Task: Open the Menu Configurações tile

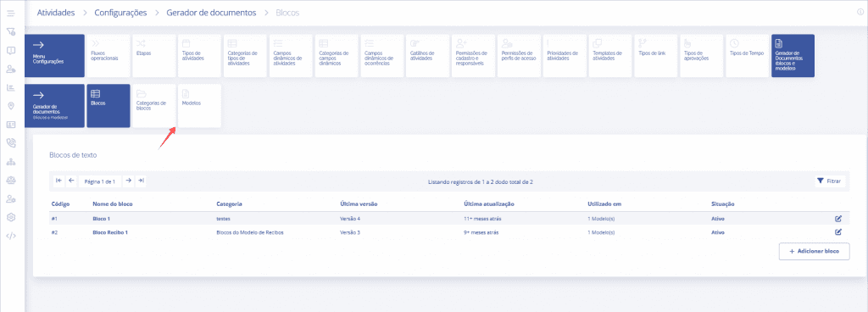Action: pos(55,55)
